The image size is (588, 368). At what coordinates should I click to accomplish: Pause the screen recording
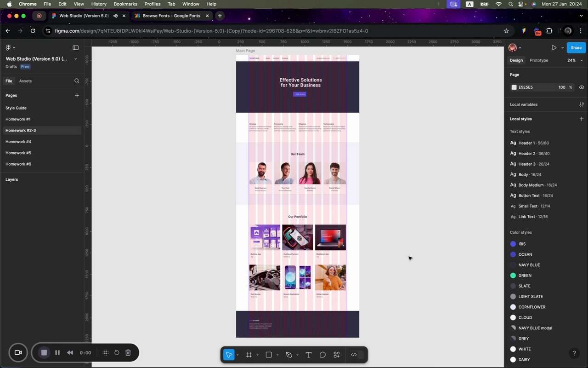click(x=57, y=353)
